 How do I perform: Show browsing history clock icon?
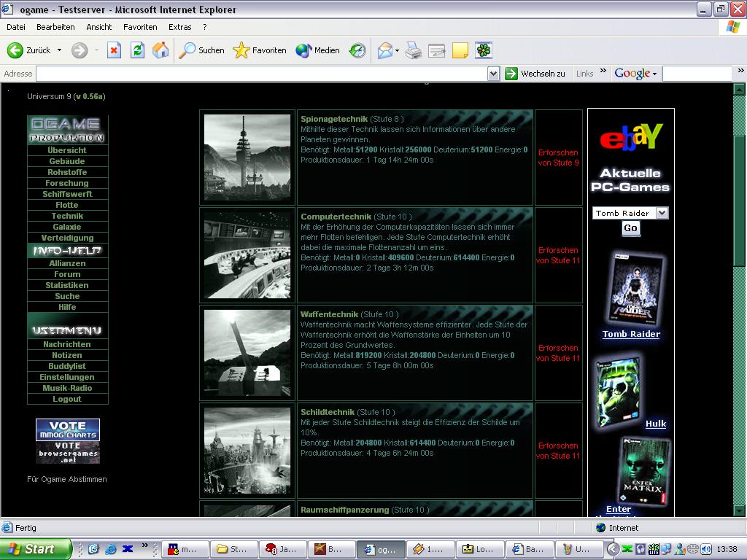pyautogui.click(x=357, y=50)
